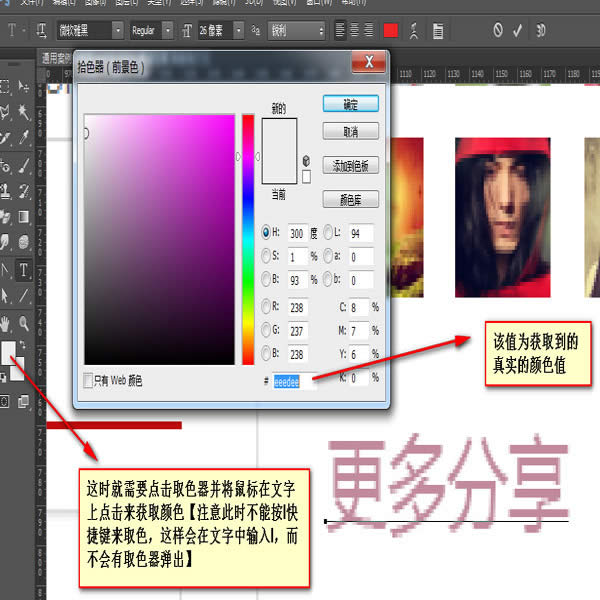Click the foreground color swatch in toolbox
600x600 pixels.
click(x=8, y=352)
